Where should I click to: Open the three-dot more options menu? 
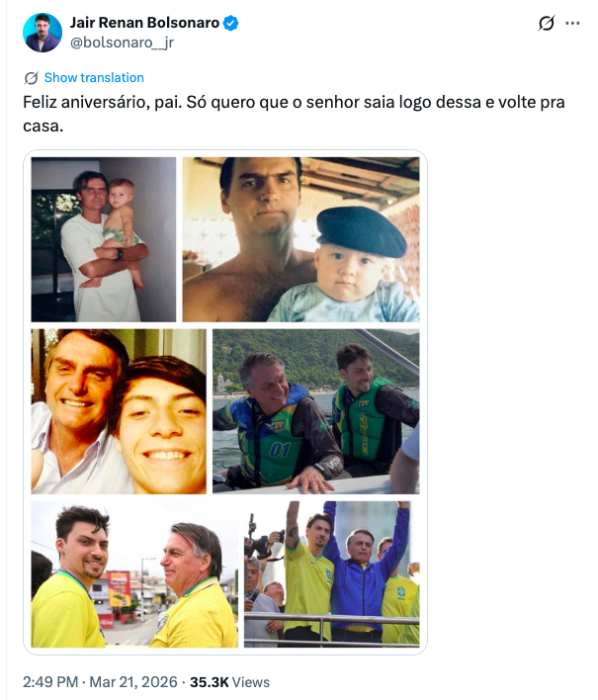[572, 23]
